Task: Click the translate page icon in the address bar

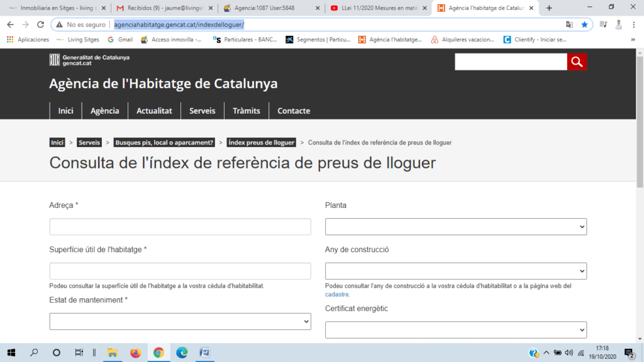Action: [x=569, y=25]
